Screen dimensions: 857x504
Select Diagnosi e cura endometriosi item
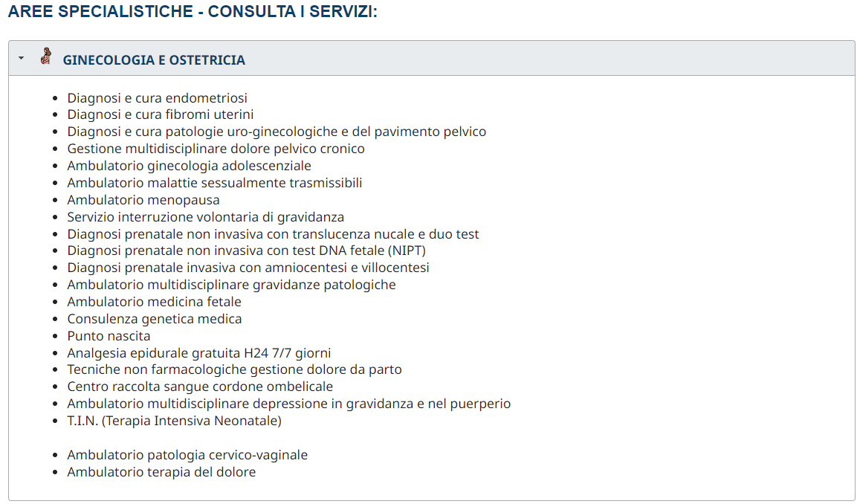(157, 98)
